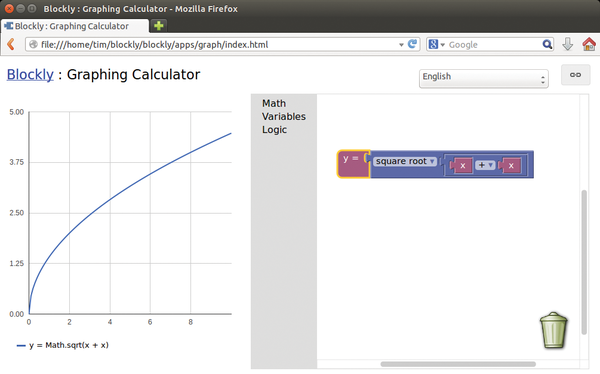Viewport: 600px width, 374px height.
Task: Click the vertical workspace scrollbar
Action: (584, 262)
